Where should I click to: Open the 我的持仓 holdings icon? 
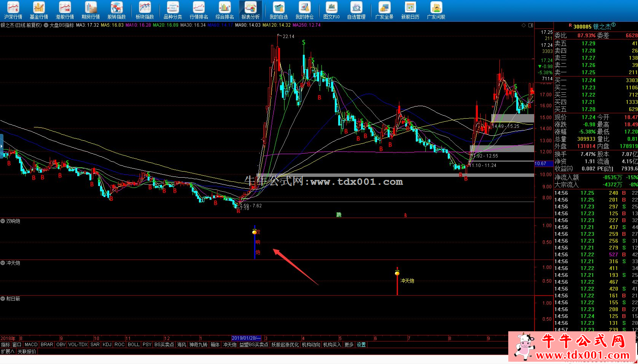[304, 10]
